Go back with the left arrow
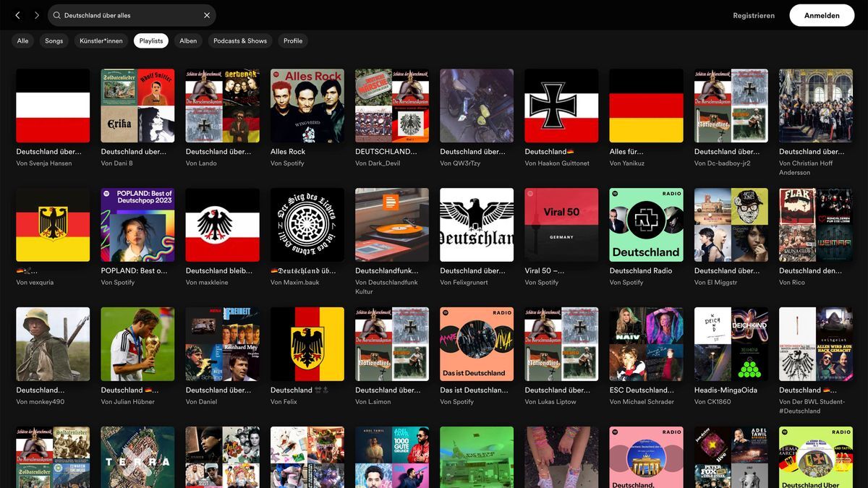The image size is (868, 488). (x=18, y=15)
